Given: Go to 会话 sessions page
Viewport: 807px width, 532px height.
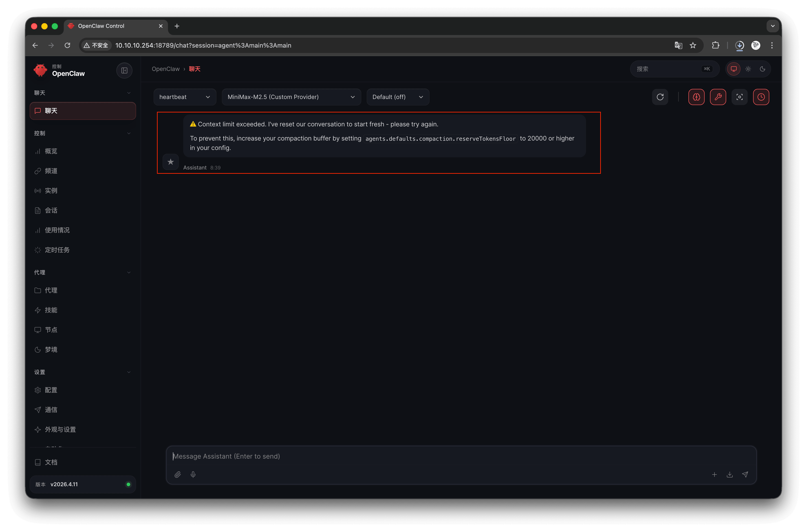Looking at the screenshot, I should tap(82, 210).
